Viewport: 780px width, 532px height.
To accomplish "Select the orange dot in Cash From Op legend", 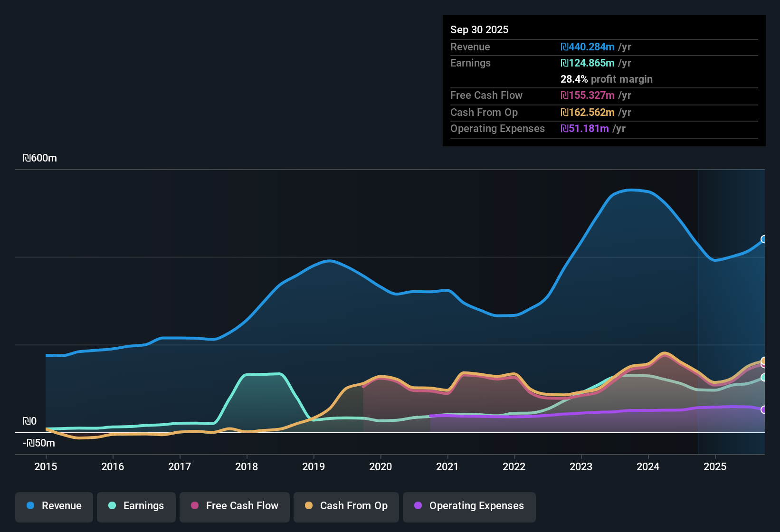I will (308, 506).
